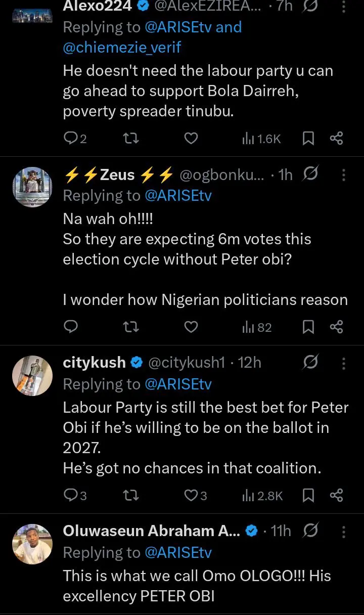Open @ARISEtv link in citykush's reply

point(178,384)
